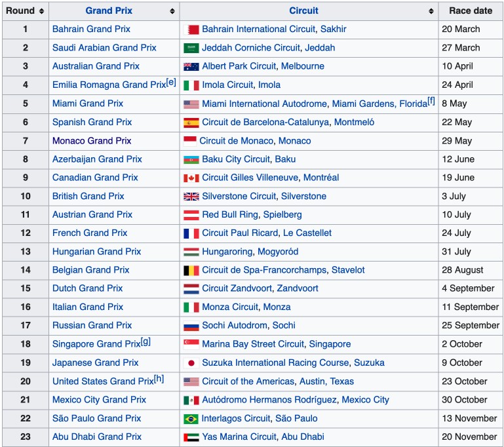Open the Hungaroring link

pyautogui.click(x=227, y=252)
